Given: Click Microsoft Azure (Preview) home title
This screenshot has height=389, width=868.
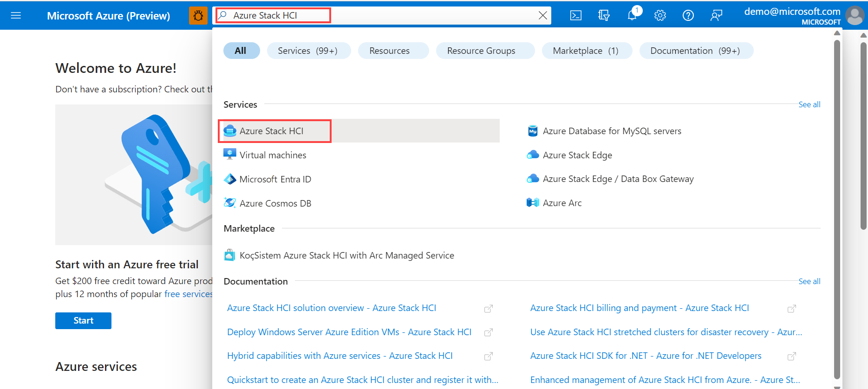Looking at the screenshot, I should (x=109, y=16).
